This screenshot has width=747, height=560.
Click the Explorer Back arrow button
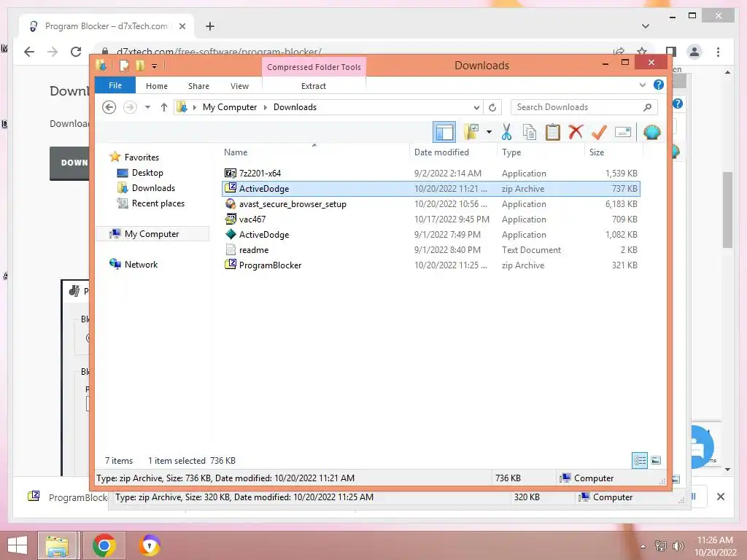click(x=109, y=107)
